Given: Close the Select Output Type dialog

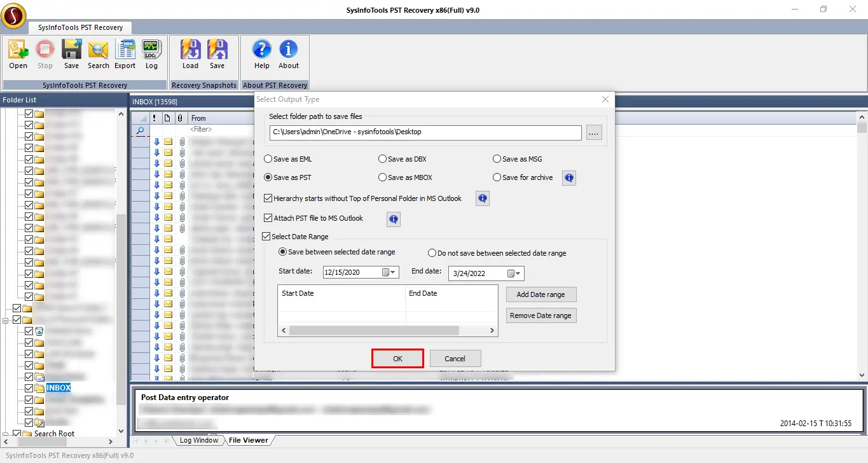Looking at the screenshot, I should (605, 99).
